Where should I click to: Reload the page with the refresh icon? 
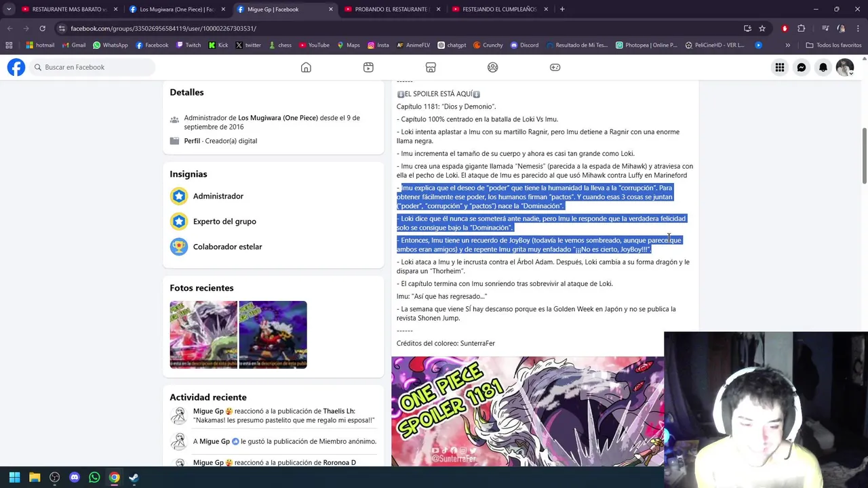pyautogui.click(x=42, y=28)
